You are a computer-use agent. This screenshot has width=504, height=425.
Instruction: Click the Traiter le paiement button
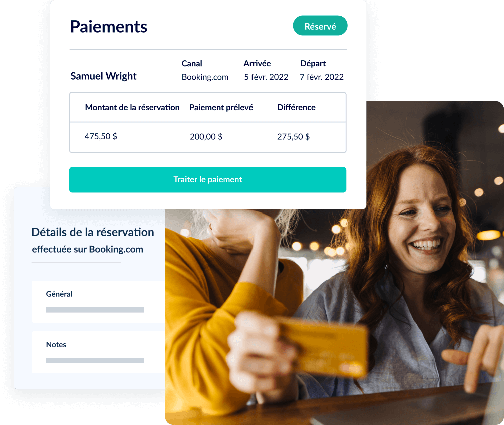[207, 180]
